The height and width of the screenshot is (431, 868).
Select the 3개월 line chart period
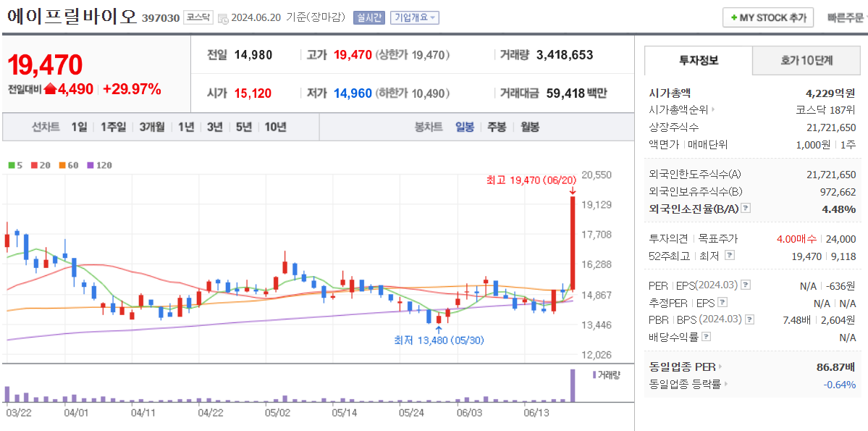pyautogui.click(x=152, y=127)
